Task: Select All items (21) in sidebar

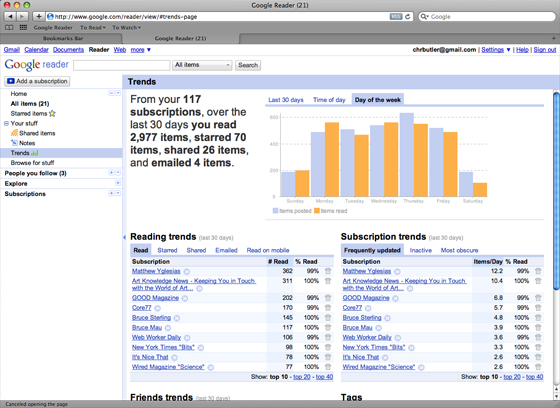Action: pos(30,104)
